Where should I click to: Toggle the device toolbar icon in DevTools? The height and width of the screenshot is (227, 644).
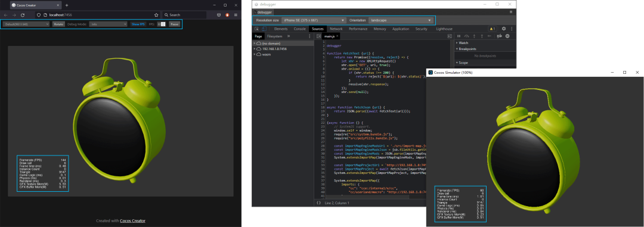(x=264, y=29)
